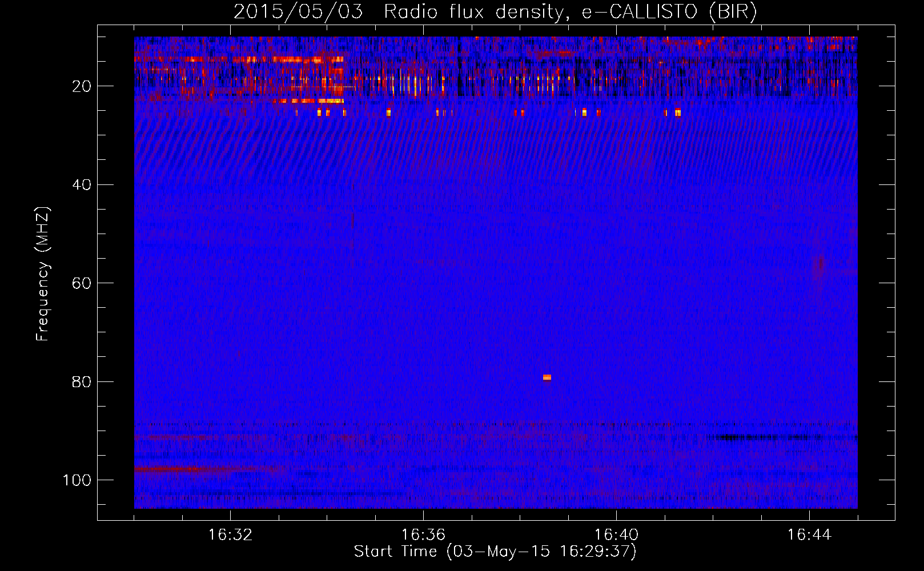
Task: Click the '60' frequency tick label
Action: coord(82,283)
